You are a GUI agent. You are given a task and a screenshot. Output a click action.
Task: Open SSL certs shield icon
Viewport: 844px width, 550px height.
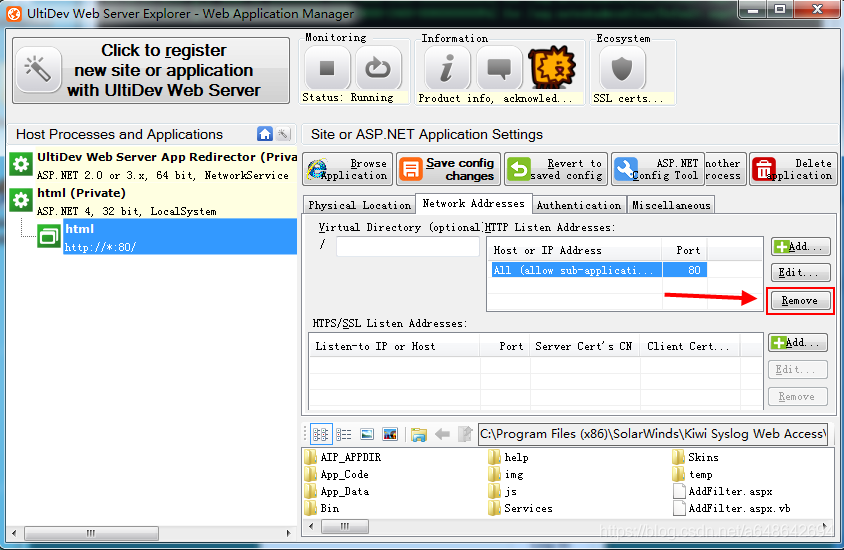[x=622, y=68]
